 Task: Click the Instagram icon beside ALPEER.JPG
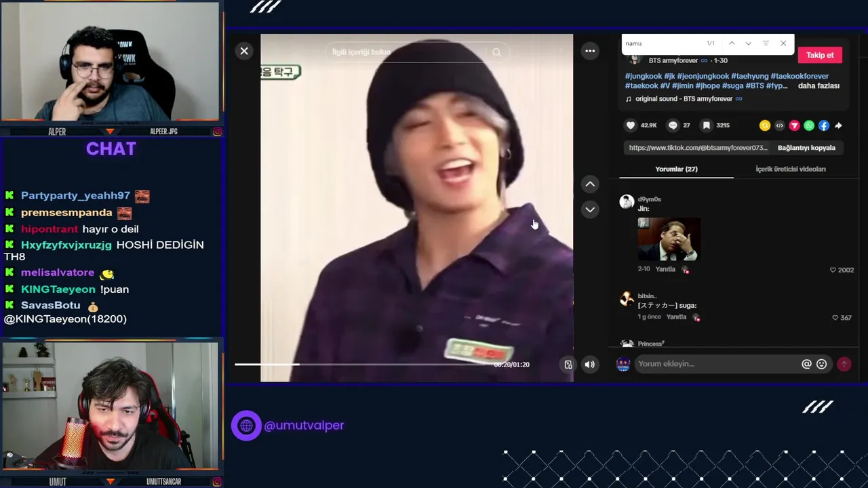point(217,131)
